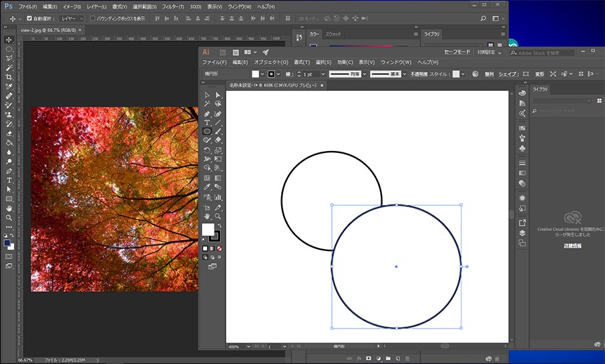Open the レイヤー auto-select dropdown in Photoshop

71,18
